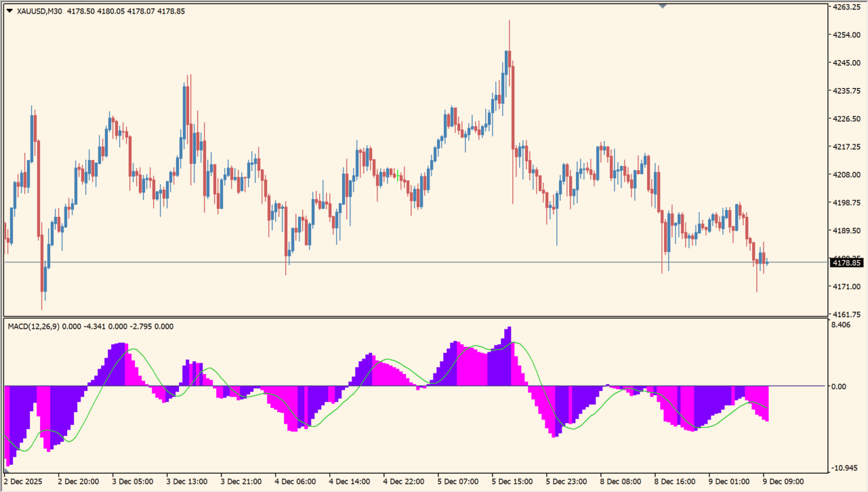
Task: Click the 4254.00 price axis label
Action: [846, 35]
